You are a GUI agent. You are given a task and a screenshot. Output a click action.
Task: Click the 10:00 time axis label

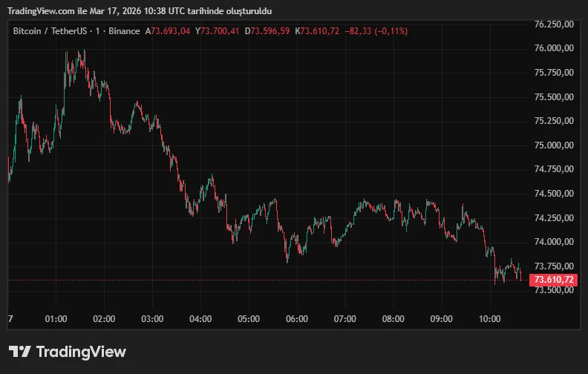click(x=489, y=319)
